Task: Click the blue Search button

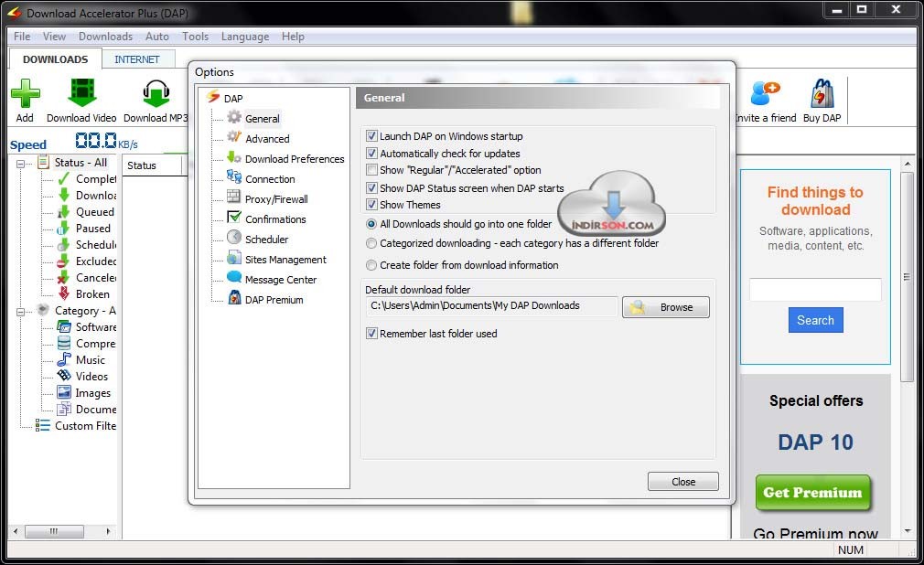Action: point(815,320)
